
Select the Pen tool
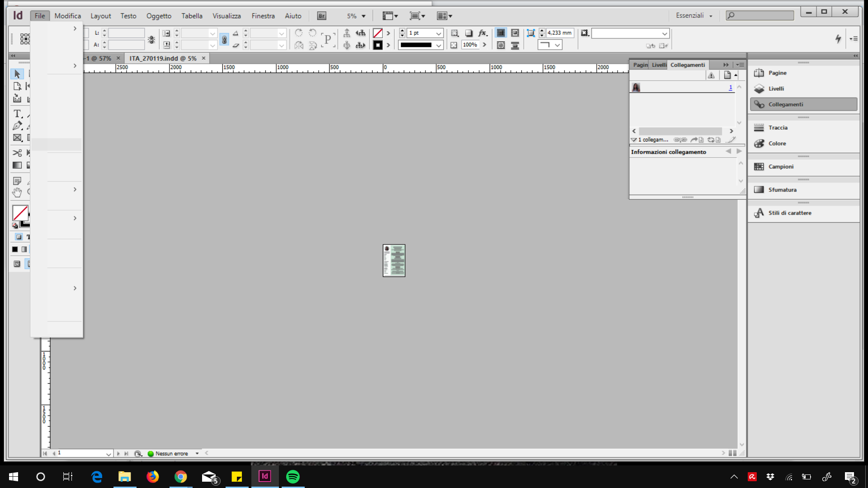tap(17, 126)
